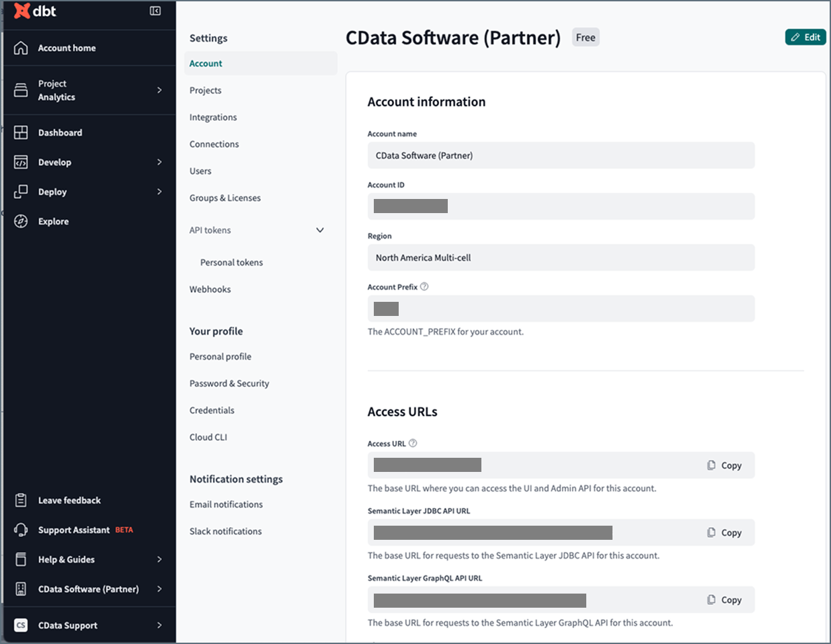This screenshot has width=831, height=644.
Task: Select Groups & Licenses in settings
Action: click(x=225, y=198)
